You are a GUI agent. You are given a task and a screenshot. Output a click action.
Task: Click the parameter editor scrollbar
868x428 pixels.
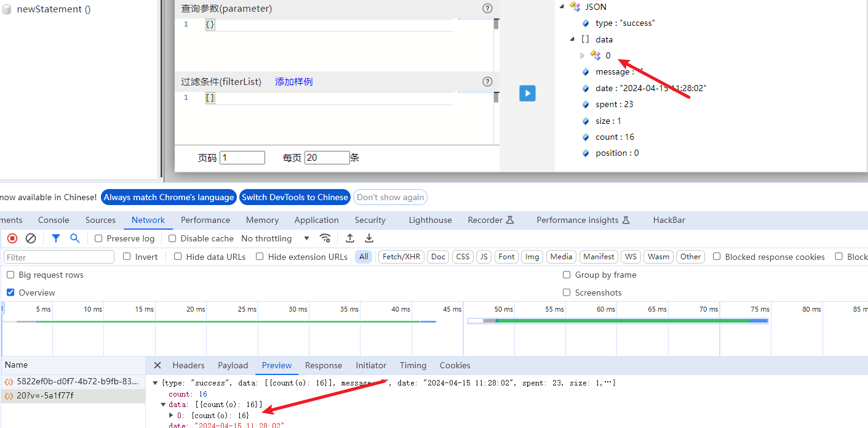[x=496, y=25]
